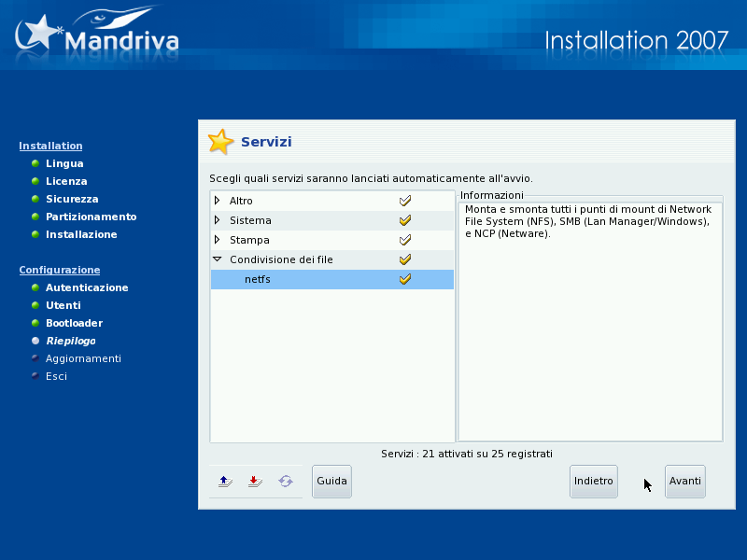Viewport: 747px width, 560px height.
Task: Select the Aggiornamenti step in sidebar
Action: (x=83, y=358)
